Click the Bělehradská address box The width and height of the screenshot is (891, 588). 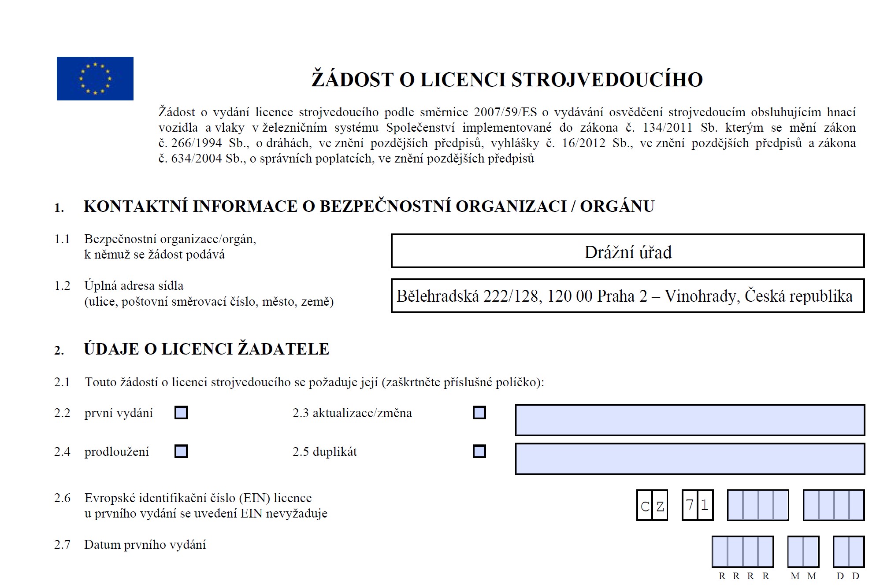[627, 296]
